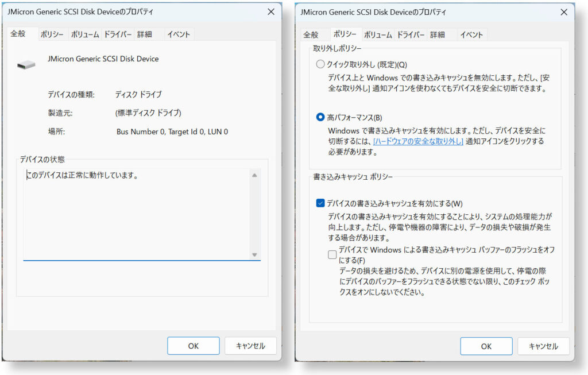This screenshot has height=375, width=588.
Task: Open ボリューム tab in left dialog
Action: point(84,34)
